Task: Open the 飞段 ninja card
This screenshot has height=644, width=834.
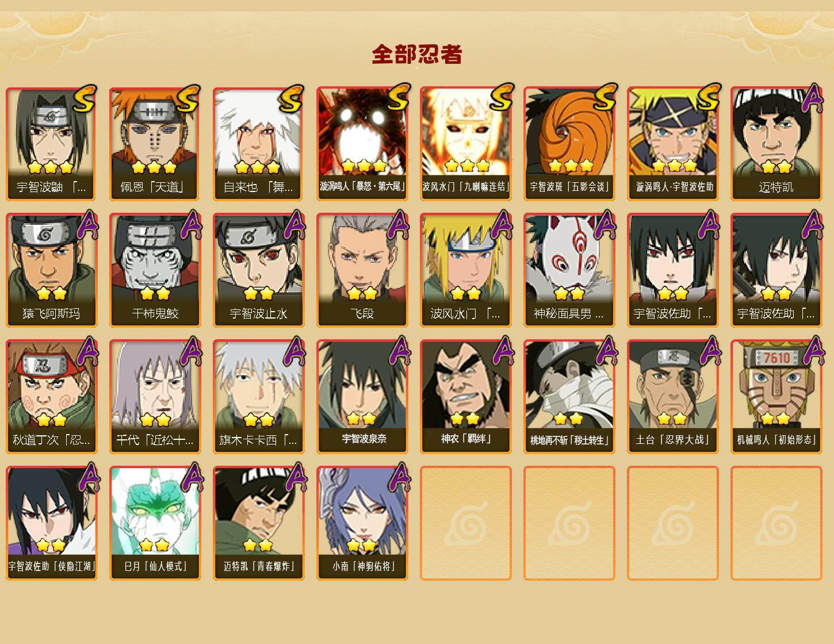Action: (x=362, y=270)
